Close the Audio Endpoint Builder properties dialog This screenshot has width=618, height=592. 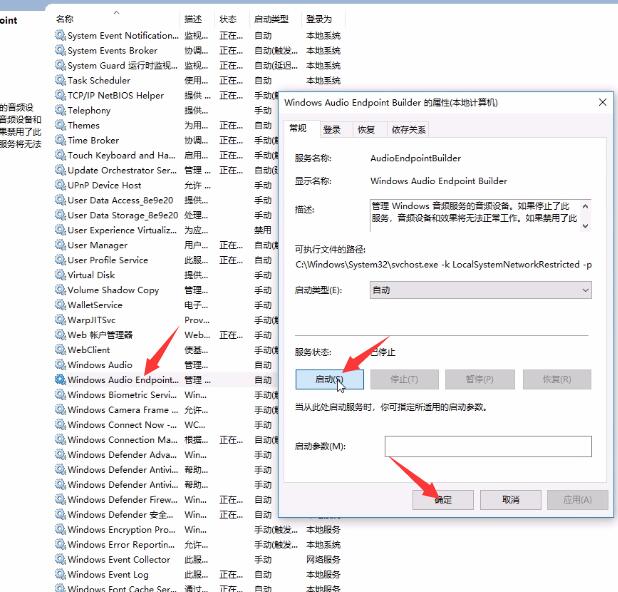[603, 102]
